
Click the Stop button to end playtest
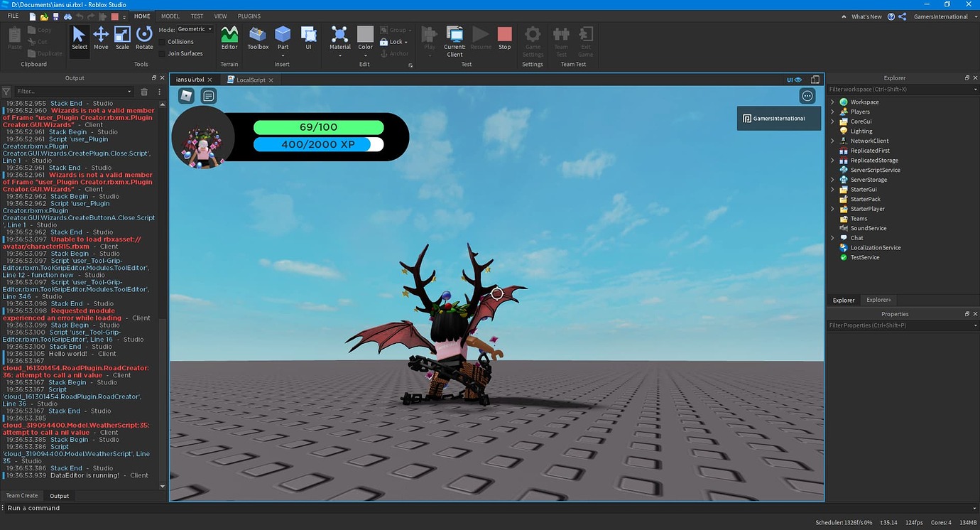tap(504, 36)
